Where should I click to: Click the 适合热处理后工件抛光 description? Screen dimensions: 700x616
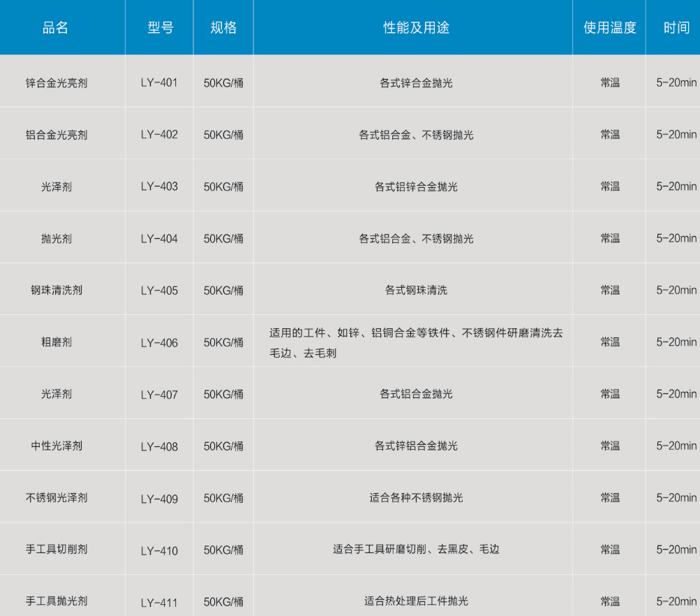point(416,601)
